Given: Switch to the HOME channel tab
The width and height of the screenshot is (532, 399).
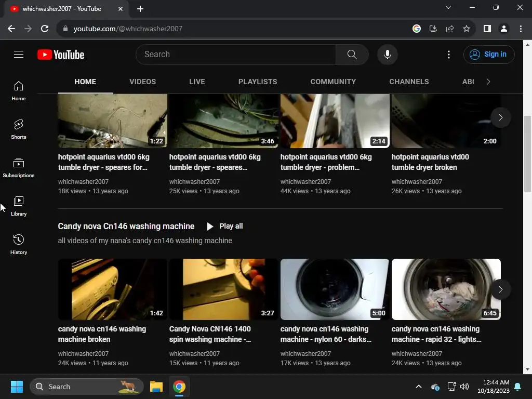Looking at the screenshot, I should pyautogui.click(x=85, y=82).
